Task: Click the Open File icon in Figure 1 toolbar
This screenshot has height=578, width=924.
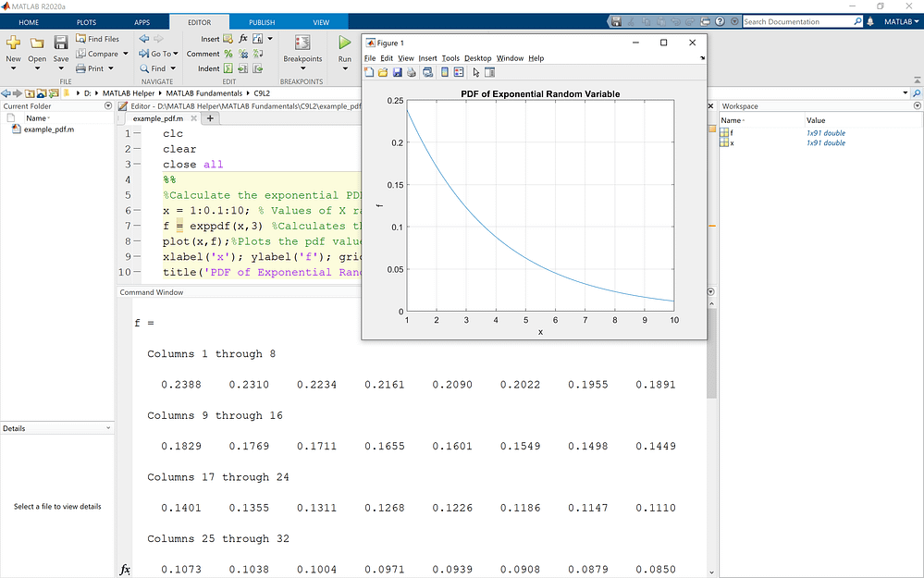Action: (x=383, y=72)
